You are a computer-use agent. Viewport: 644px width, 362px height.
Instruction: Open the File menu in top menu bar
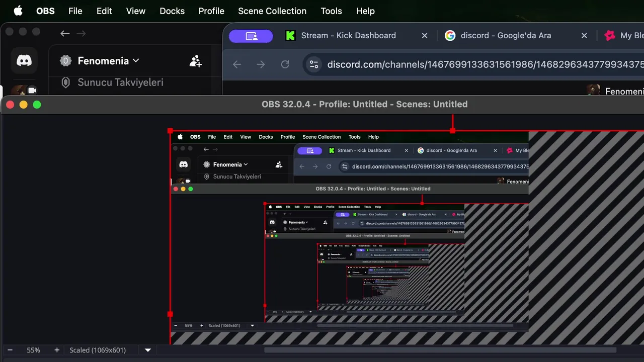tap(75, 11)
